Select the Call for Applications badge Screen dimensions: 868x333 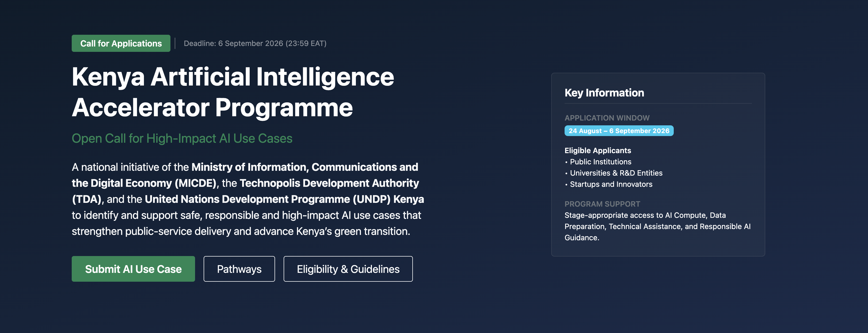pos(121,43)
